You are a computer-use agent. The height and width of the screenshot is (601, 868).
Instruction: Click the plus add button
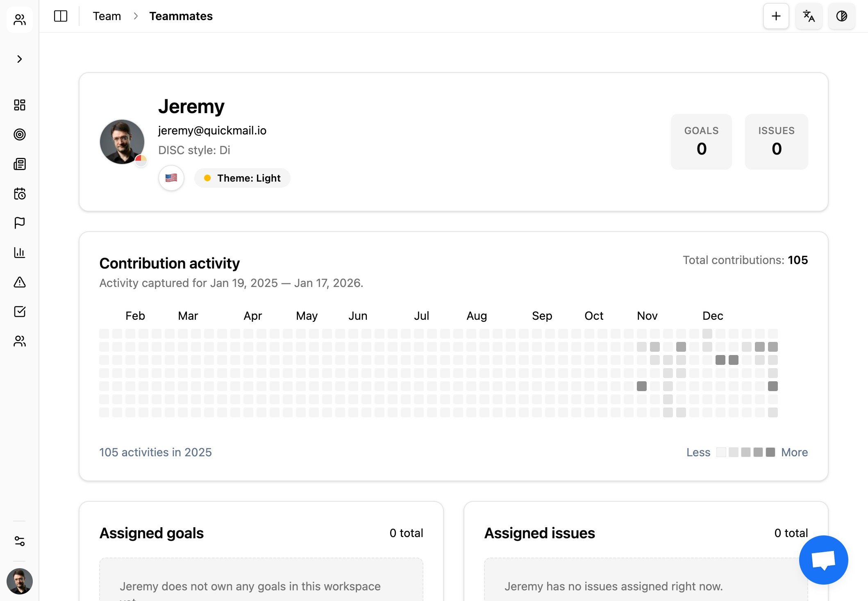(x=776, y=16)
